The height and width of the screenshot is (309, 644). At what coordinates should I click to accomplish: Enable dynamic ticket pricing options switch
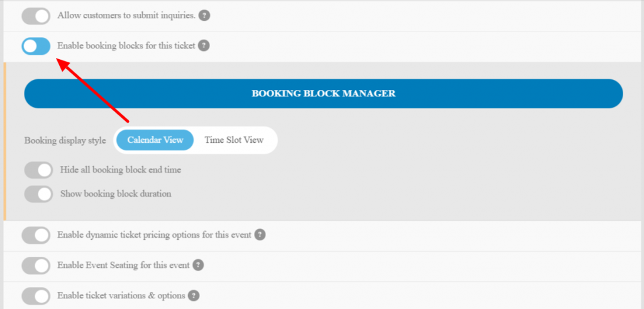(x=36, y=235)
